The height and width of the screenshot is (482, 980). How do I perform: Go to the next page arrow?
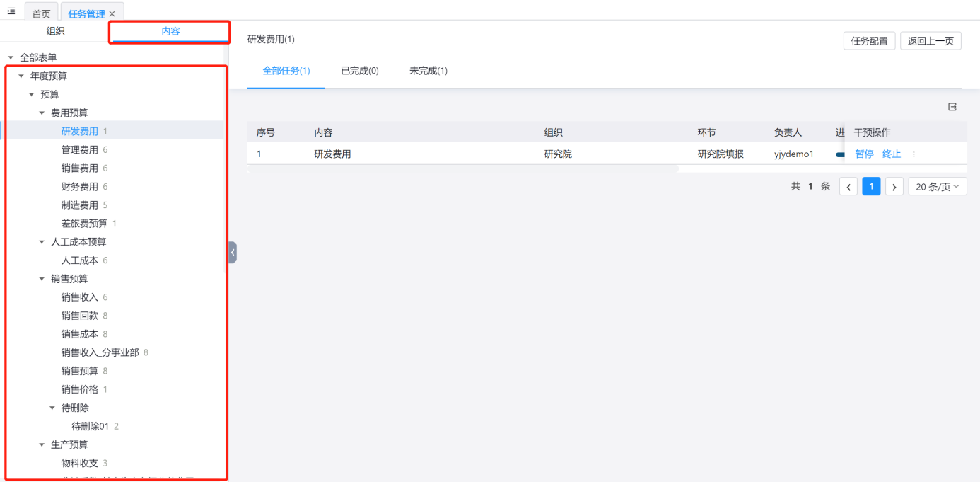(x=894, y=187)
